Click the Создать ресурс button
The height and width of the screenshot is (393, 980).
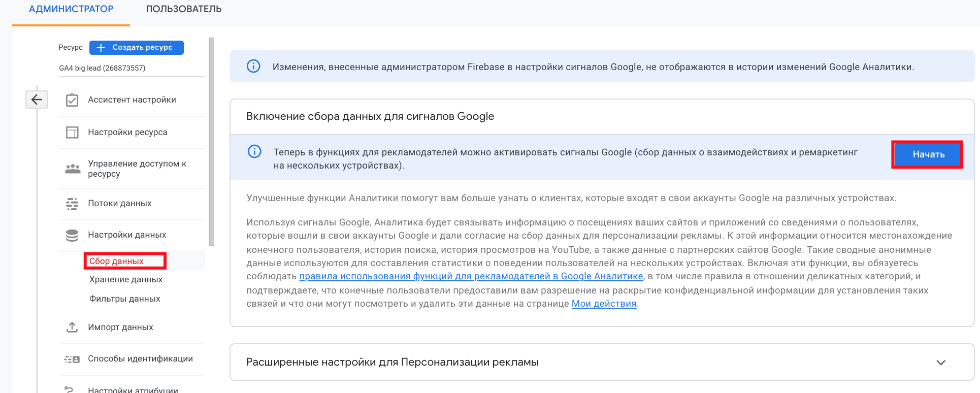tap(137, 48)
